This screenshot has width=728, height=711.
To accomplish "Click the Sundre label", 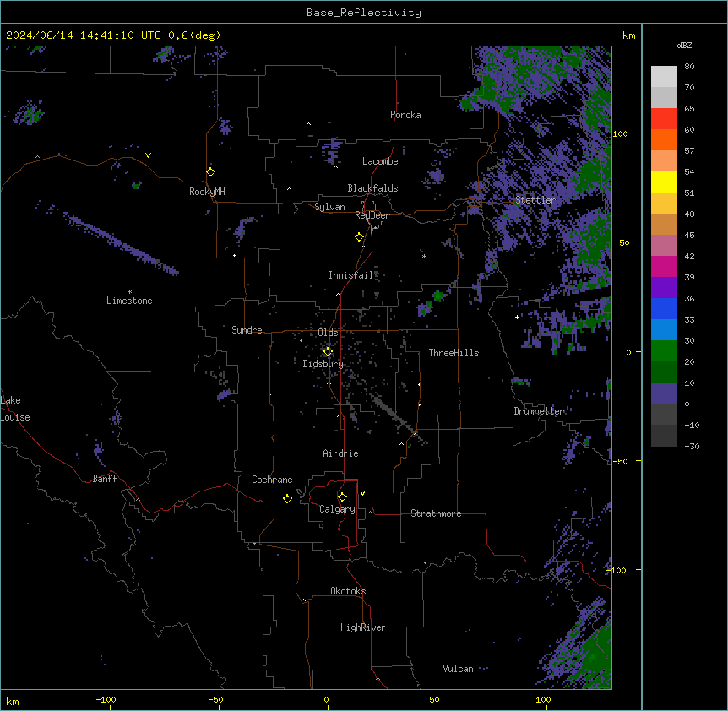I will point(247,330).
